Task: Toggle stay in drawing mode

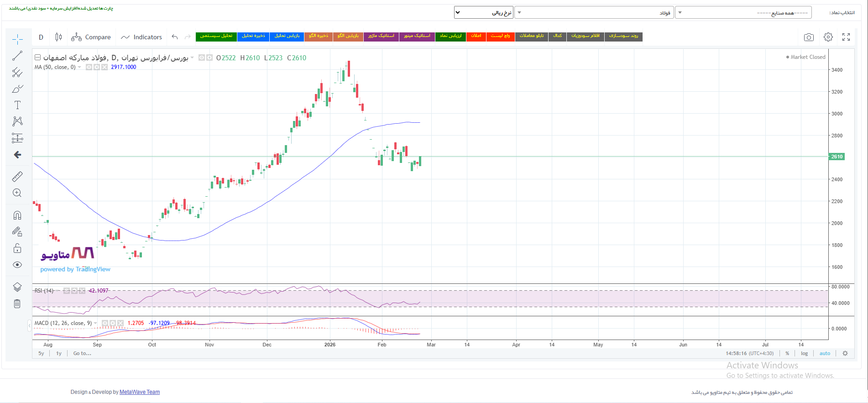Action: [x=17, y=231]
